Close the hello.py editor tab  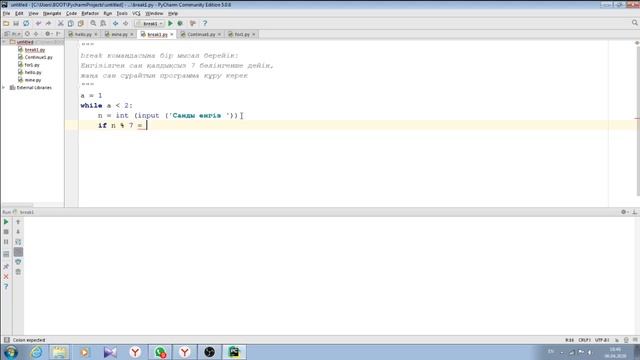(96, 35)
